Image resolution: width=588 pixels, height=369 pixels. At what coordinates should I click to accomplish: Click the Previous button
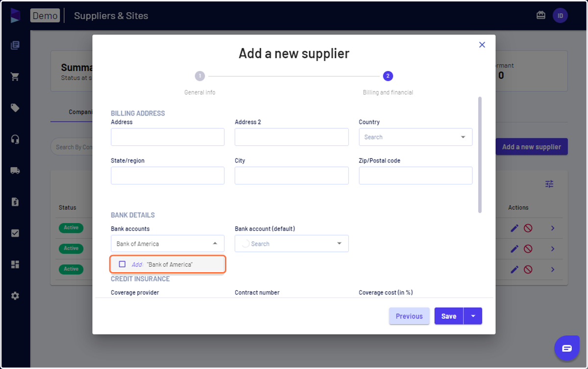[409, 316]
